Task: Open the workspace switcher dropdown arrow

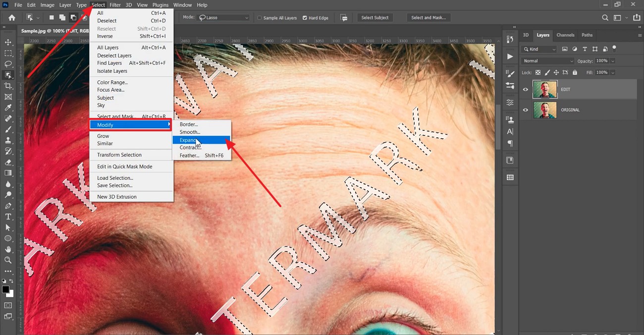Action: pyautogui.click(x=627, y=17)
